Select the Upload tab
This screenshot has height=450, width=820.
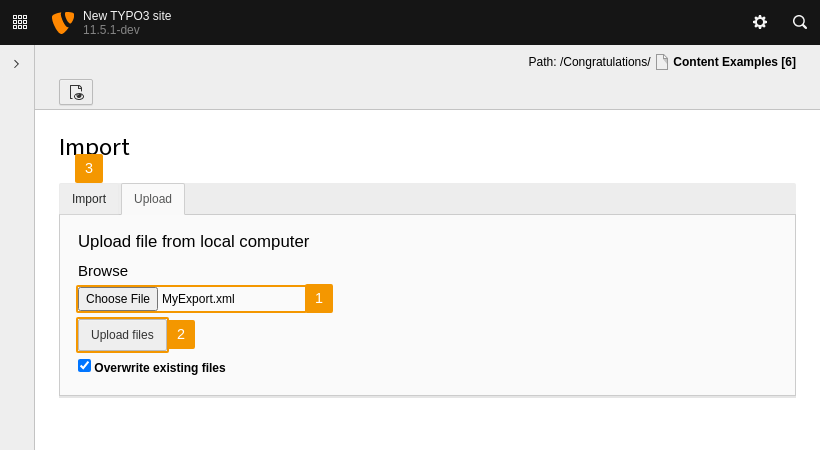(x=153, y=199)
